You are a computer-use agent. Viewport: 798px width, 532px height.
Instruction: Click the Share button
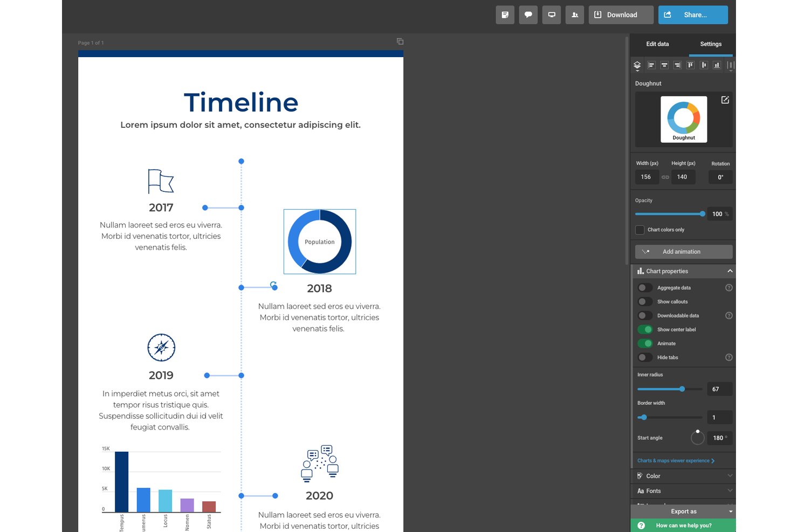pyautogui.click(x=693, y=15)
